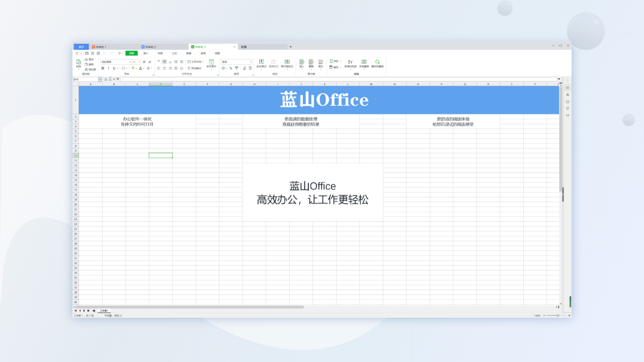
Task: Click the 单元格样式 cell styles icon
Action: pos(287,62)
